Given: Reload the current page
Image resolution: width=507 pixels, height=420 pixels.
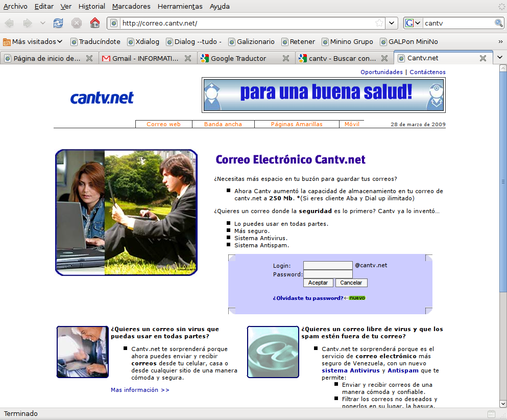Looking at the screenshot, I should click(x=58, y=23).
